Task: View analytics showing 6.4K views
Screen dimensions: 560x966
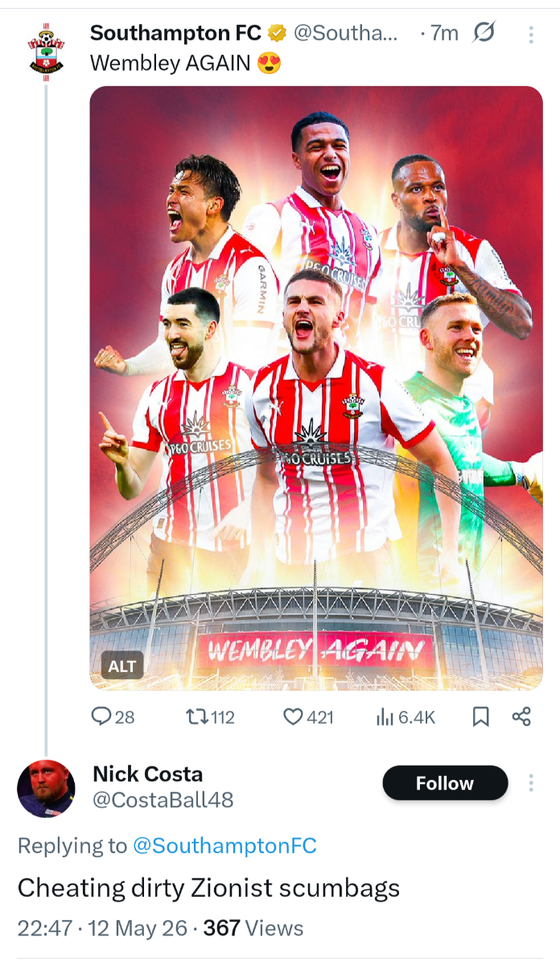Action: 406,716
